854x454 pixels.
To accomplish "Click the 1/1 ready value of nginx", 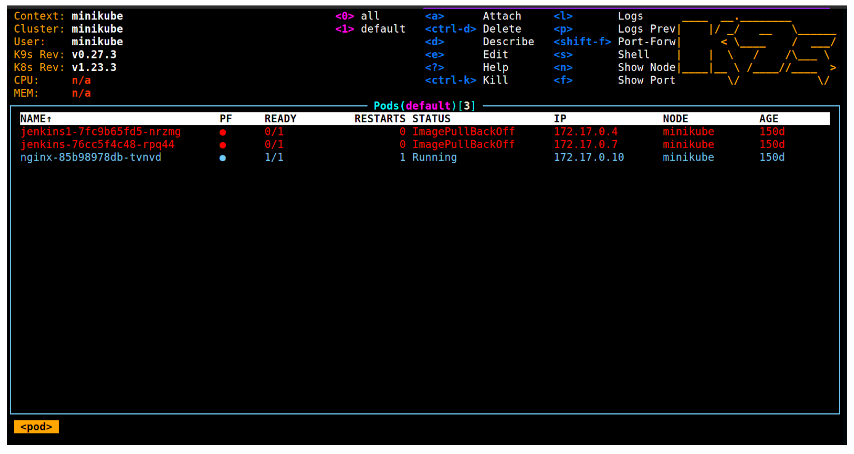I will coord(274,157).
